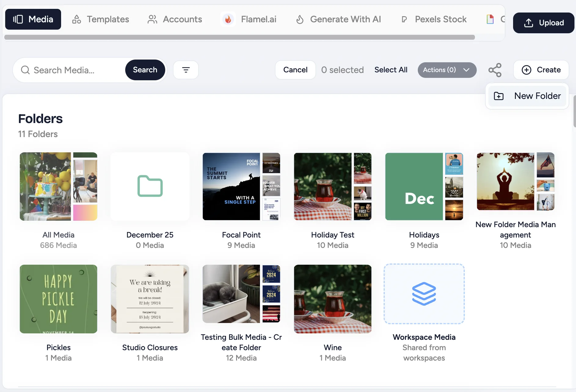Image resolution: width=576 pixels, height=392 pixels.
Task: Click the "December 25" folder name
Action: [150, 235]
